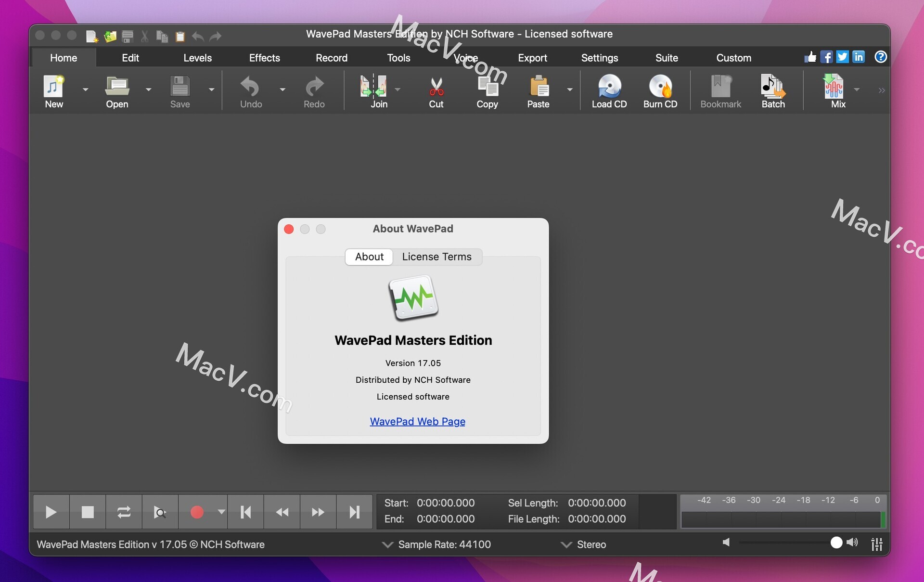Select License Terms tab in About dialog
This screenshot has height=582, width=924.
click(x=437, y=257)
